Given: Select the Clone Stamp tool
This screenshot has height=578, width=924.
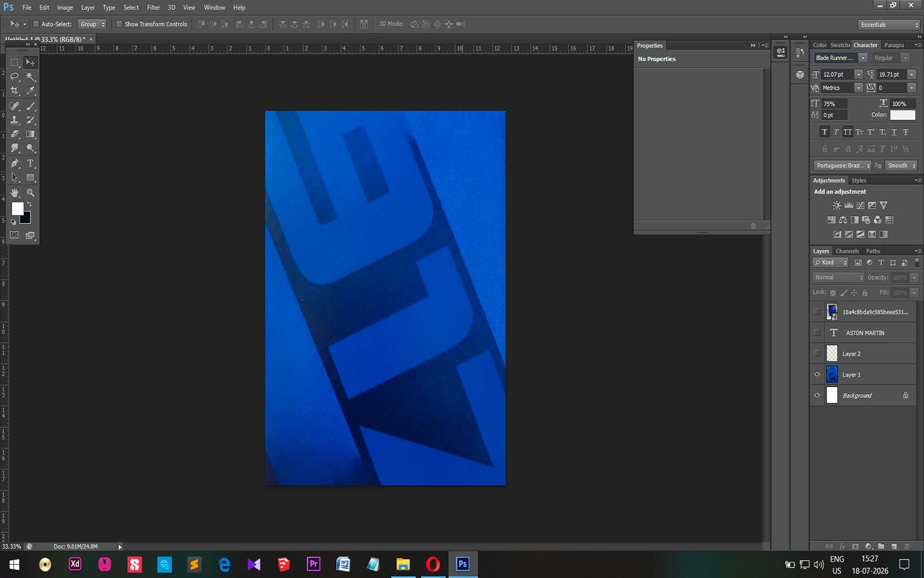Looking at the screenshot, I should pos(14,120).
